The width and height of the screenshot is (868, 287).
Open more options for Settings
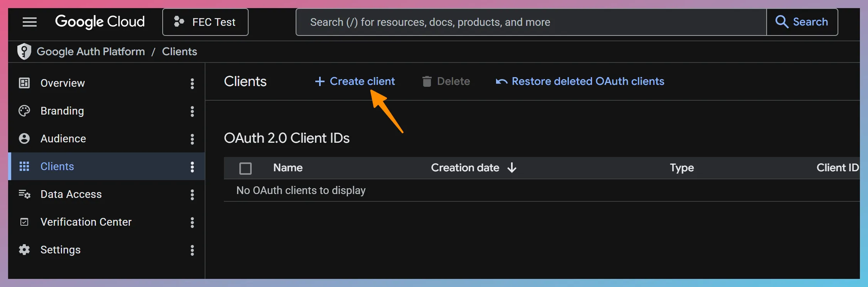pyautogui.click(x=192, y=250)
